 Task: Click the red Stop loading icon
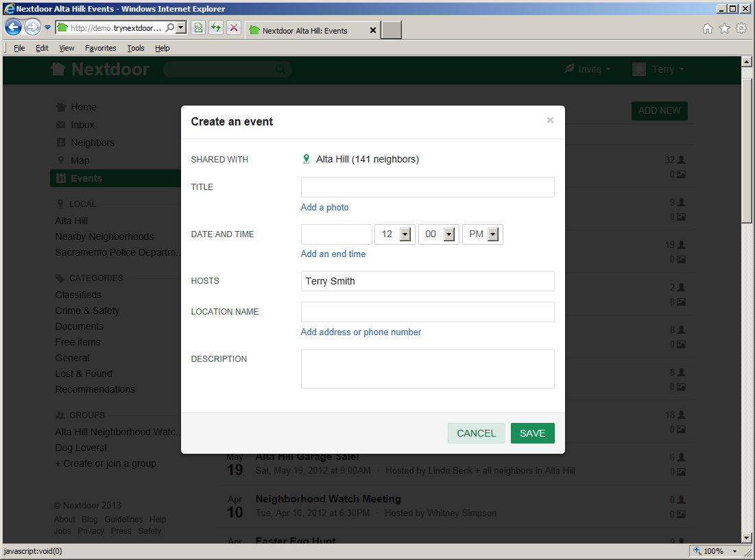(x=234, y=28)
